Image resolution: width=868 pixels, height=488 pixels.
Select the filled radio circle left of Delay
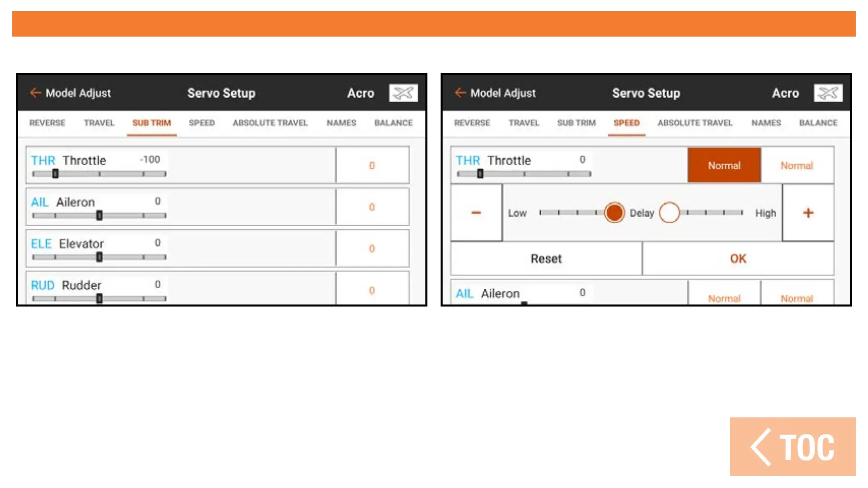(614, 212)
